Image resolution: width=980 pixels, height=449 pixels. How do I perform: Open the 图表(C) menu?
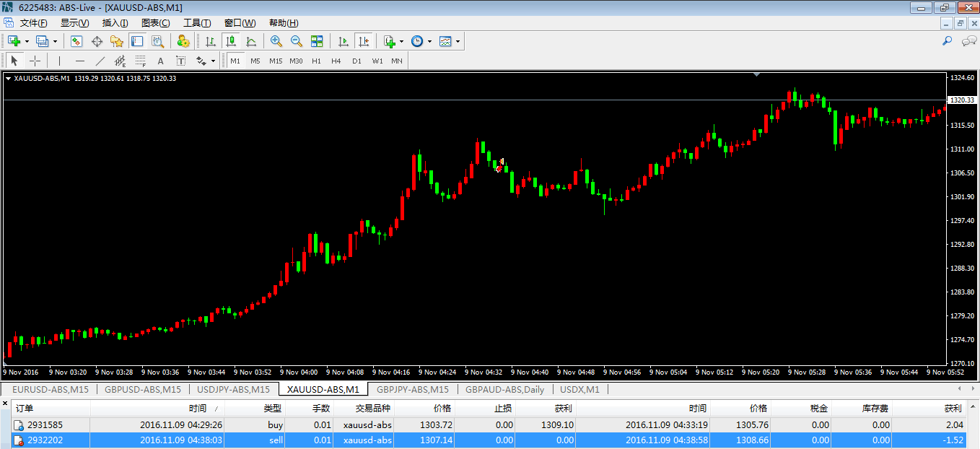155,23
